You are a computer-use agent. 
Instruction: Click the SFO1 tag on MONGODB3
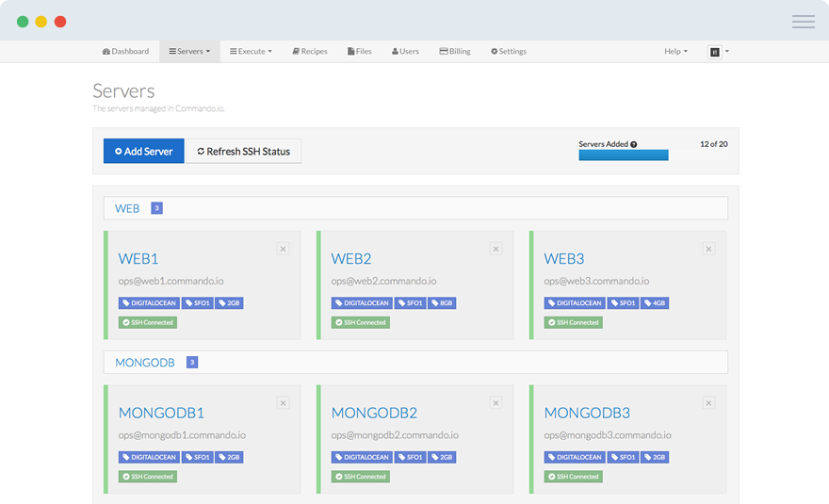click(x=623, y=458)
